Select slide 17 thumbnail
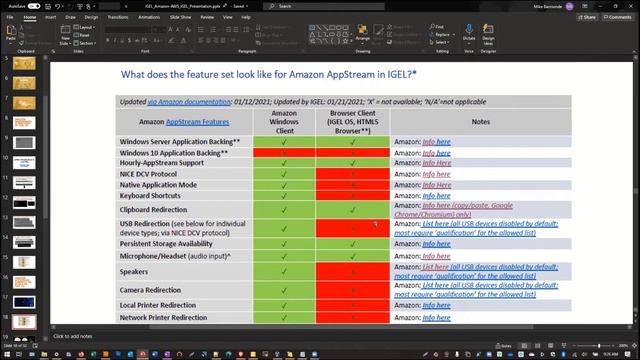The width and height of the screenshot is (640, 360). (x=24, y=302)
